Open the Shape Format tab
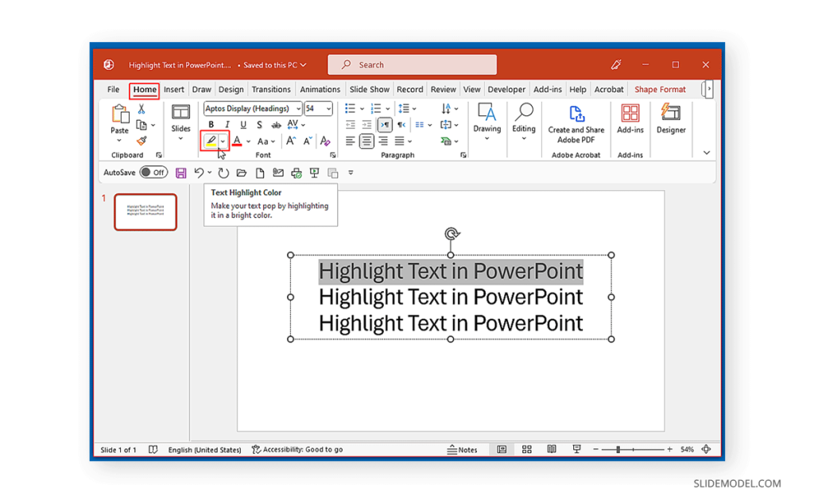Image resolution: width=814 pixels, height=504 pixels. pos(660,89)
